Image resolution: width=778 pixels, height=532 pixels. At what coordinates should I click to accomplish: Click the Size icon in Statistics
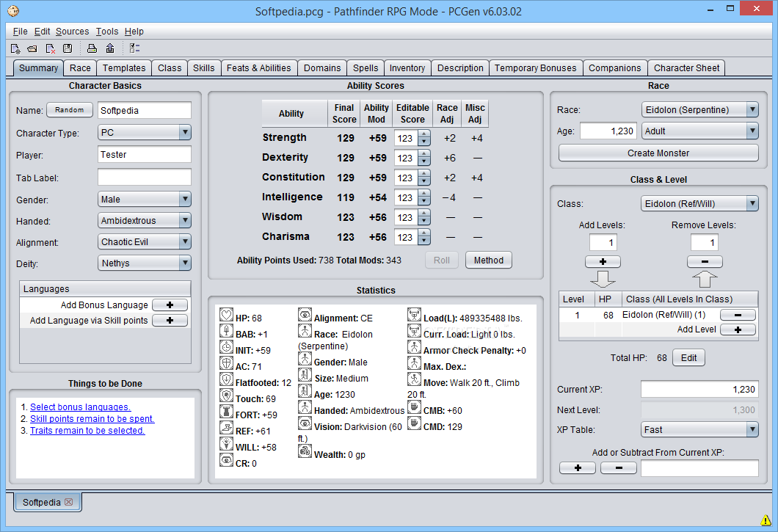click(x=305, y=375)
